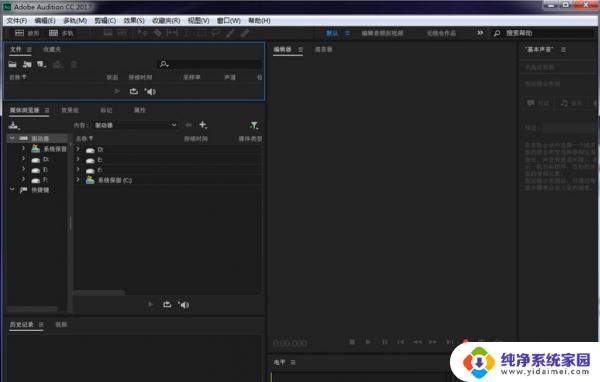
Task: Expand 系统保留 (C:) row in content list
Action: click(x=78, y=180)
